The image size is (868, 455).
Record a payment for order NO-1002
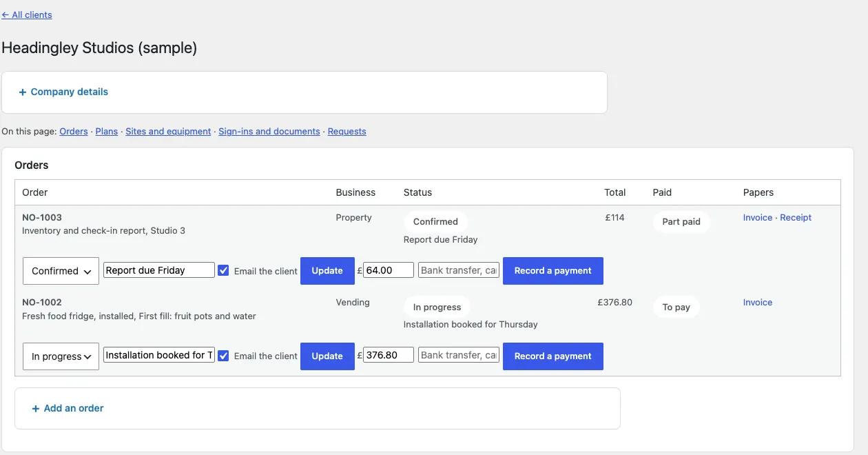[x=553, y=356]
